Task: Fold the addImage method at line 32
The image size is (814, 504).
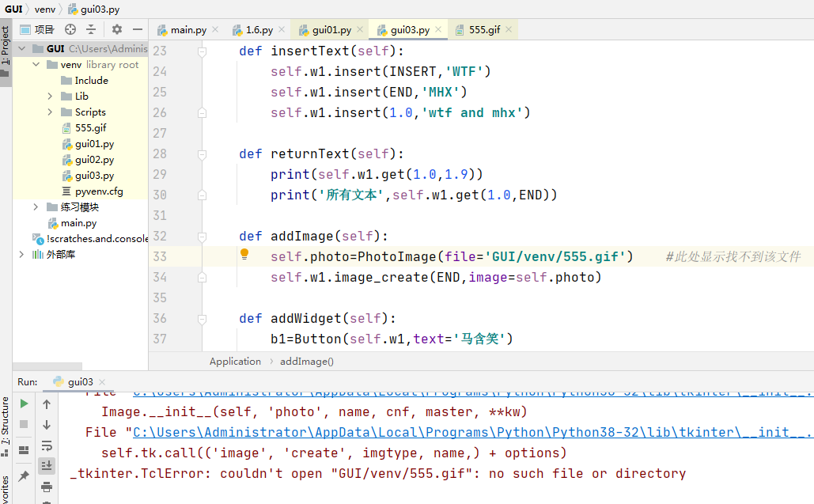Action: point(202,237)
